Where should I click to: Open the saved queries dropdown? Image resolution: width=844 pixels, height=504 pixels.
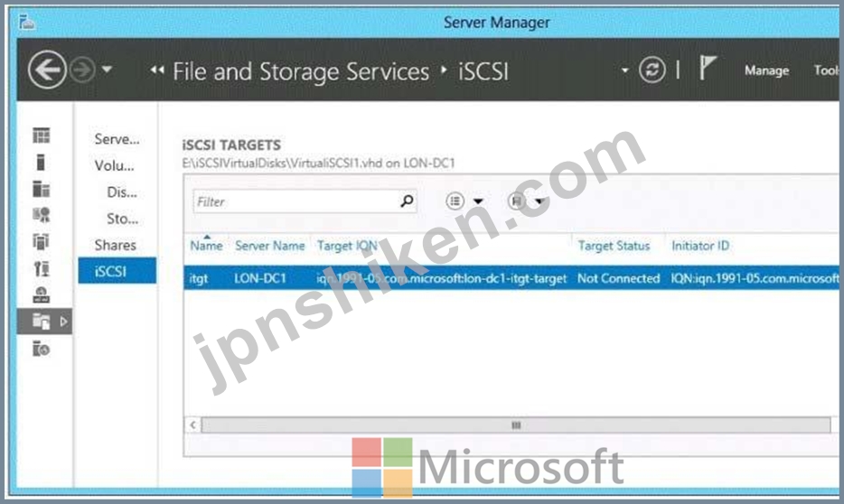point(526,201)
